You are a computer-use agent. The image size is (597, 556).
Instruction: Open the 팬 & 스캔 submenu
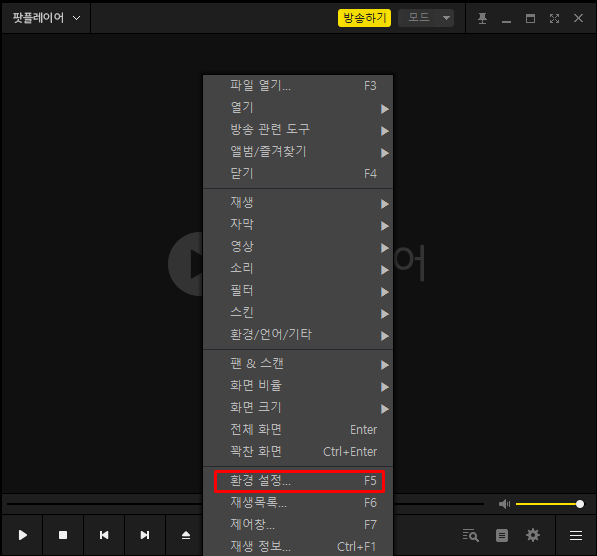298,364
